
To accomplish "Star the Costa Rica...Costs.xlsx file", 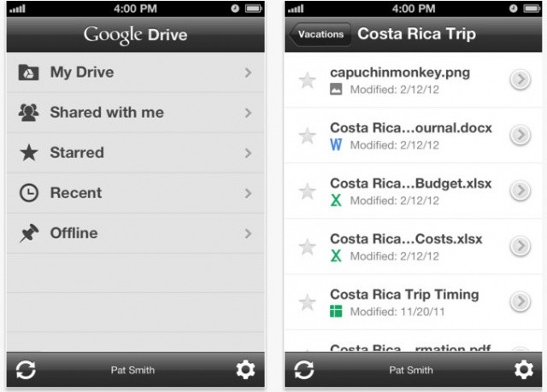I will 308,247.
